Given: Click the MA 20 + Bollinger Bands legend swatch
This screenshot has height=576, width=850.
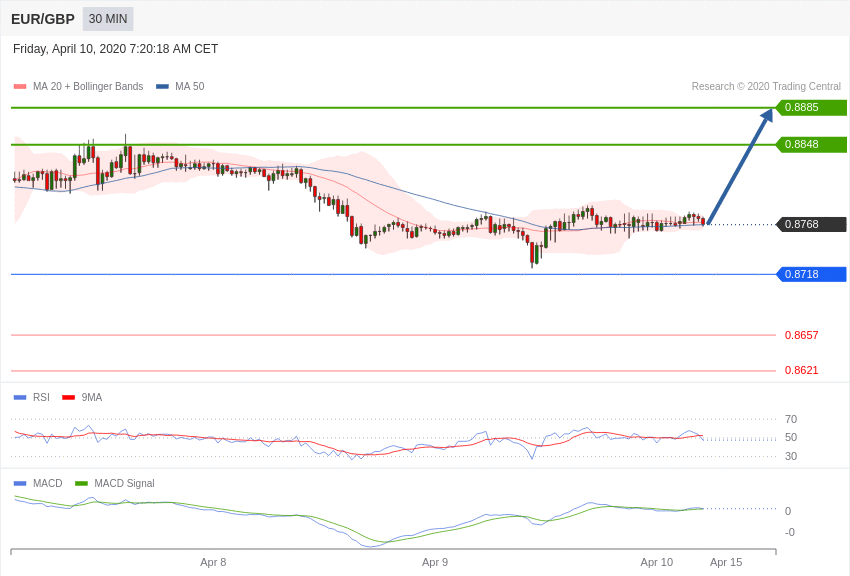Looking at the screenshot, I should point(20,86).
